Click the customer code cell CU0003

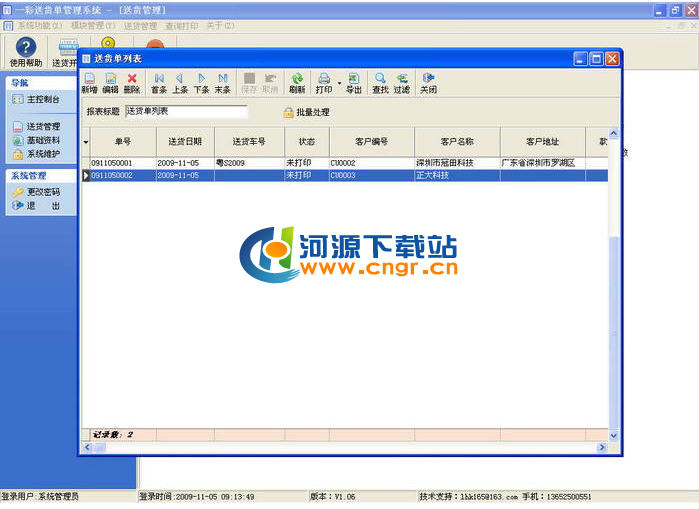click(x=372, y=176)
